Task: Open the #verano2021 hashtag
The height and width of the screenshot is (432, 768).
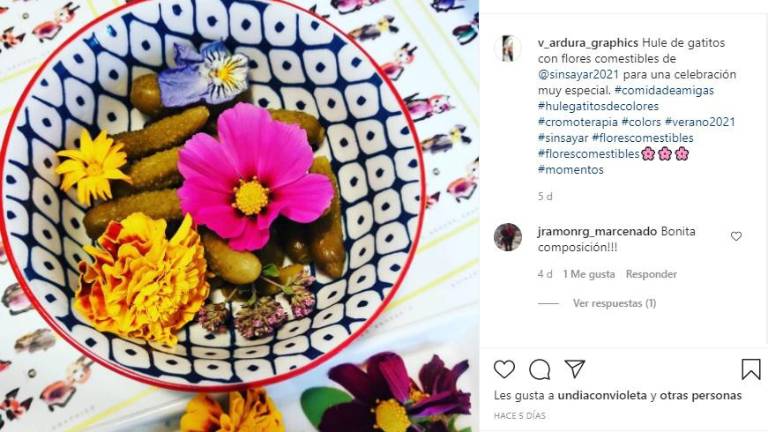Action: (700, 122)
